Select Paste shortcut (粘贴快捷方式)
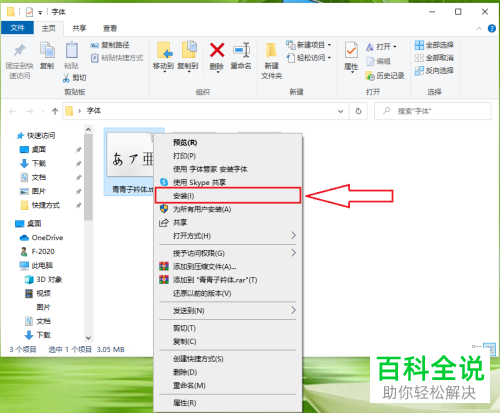 [117, 58]
